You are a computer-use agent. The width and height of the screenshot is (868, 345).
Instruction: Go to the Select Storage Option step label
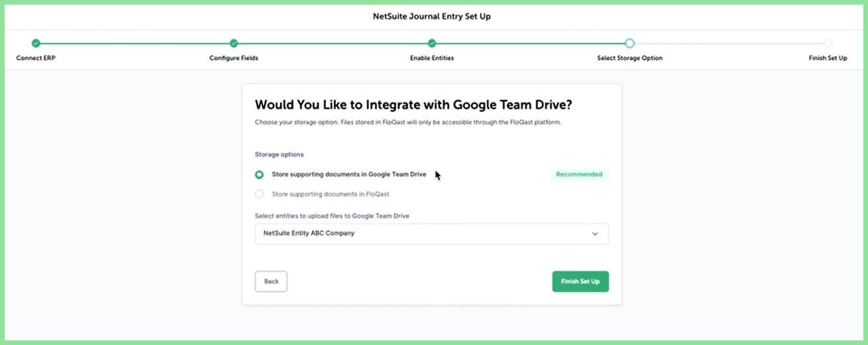630,58
